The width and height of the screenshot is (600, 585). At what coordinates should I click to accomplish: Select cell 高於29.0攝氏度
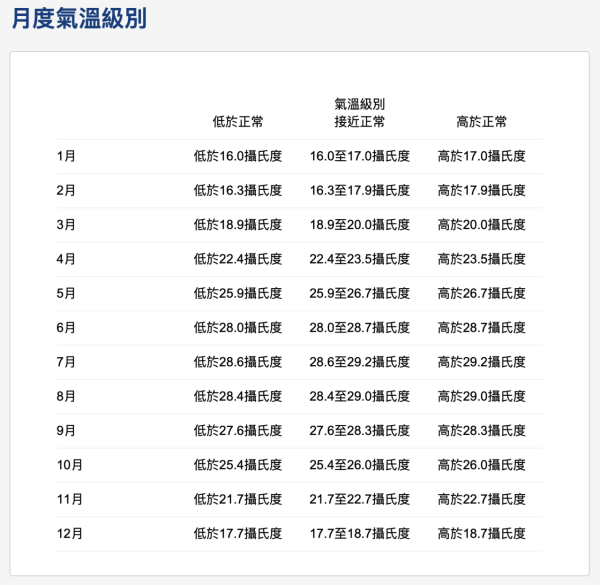[481, 396]
